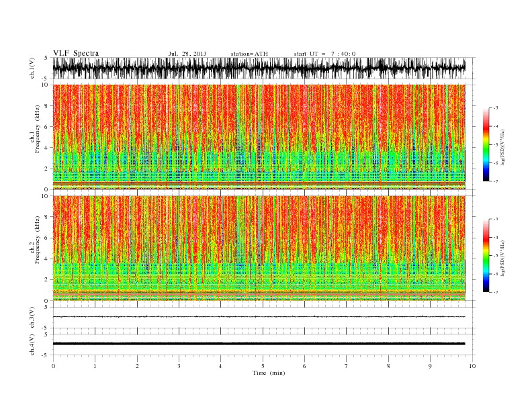The height and width of the screenshot is (411, 532).
Task: Click the 'ch.4(V)' axis label
Action: [32, 345]
